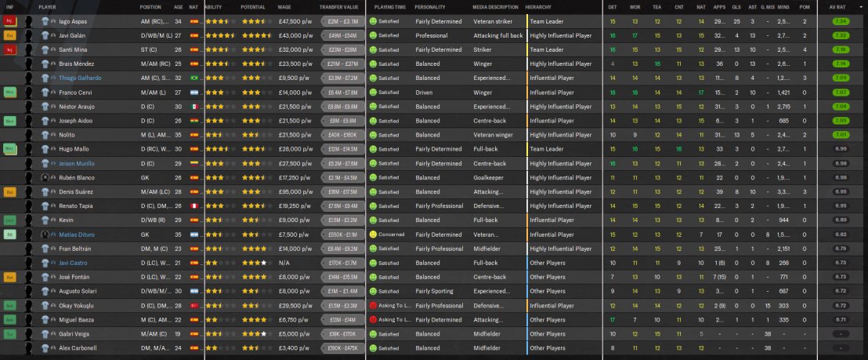Click the Brazil flag on Thiago Galhardo's row
Image resolution: width=868 pixels, height=360 pixels.
pos(193,78)
